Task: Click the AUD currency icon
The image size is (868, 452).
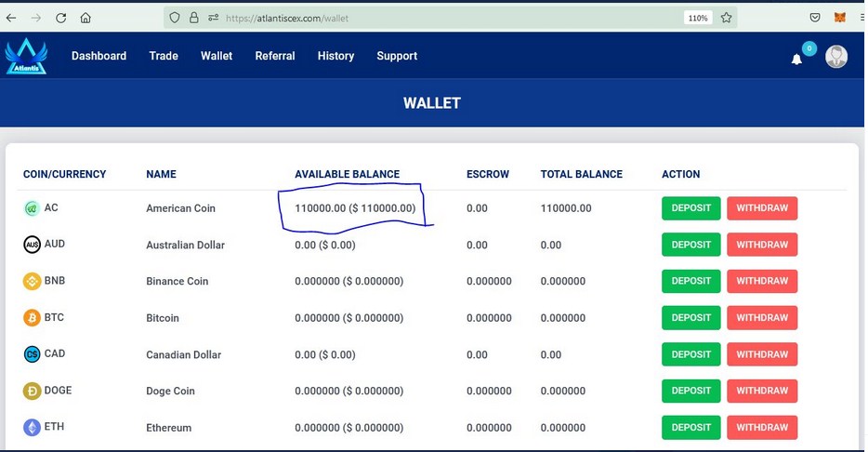Action: (x=33, y=245)
